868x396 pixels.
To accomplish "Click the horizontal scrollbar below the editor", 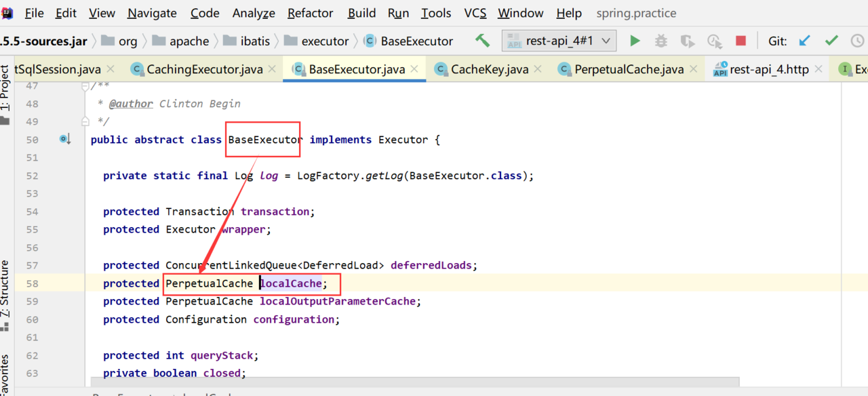I will point(414,383).
